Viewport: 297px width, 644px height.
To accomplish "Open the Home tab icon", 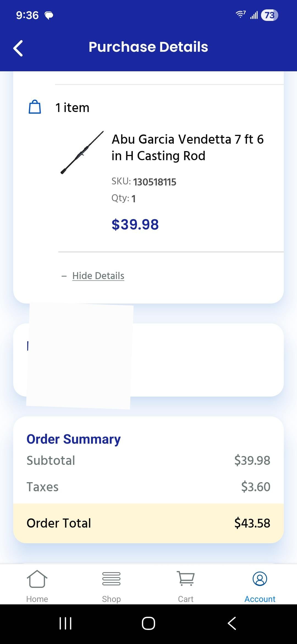I will click(37, 578).
